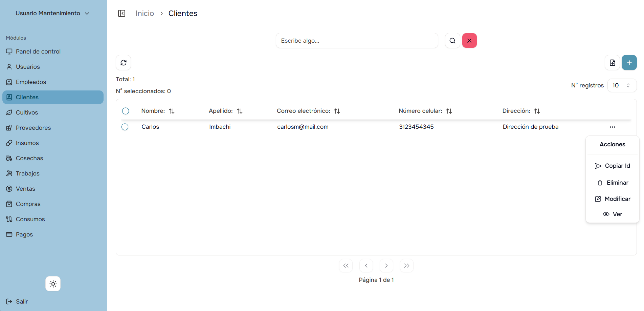Select all rows with header checkbox
Screen dimensions: 644x311
(126, 111)
